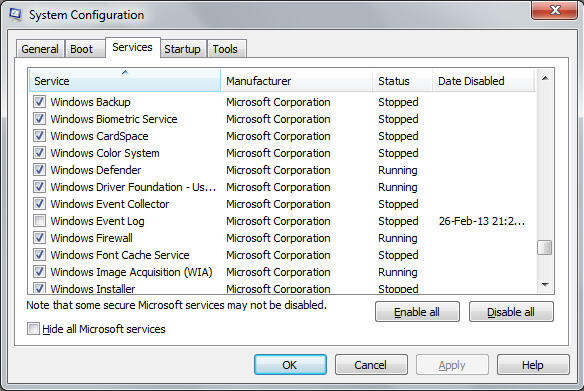
Task: Switch to the General tab
Action: [x=40, y=49]
